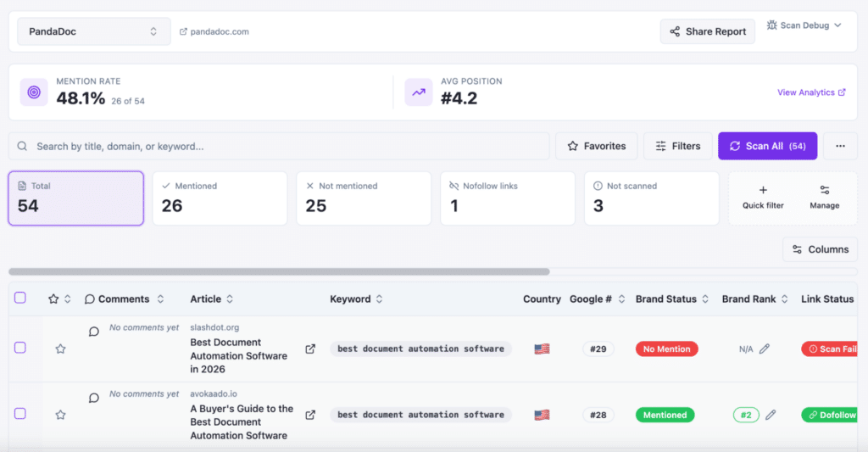Open comments for the avokaado.io row
The width and height of the screenshot is (868, 452).
[x=93, y=399]
